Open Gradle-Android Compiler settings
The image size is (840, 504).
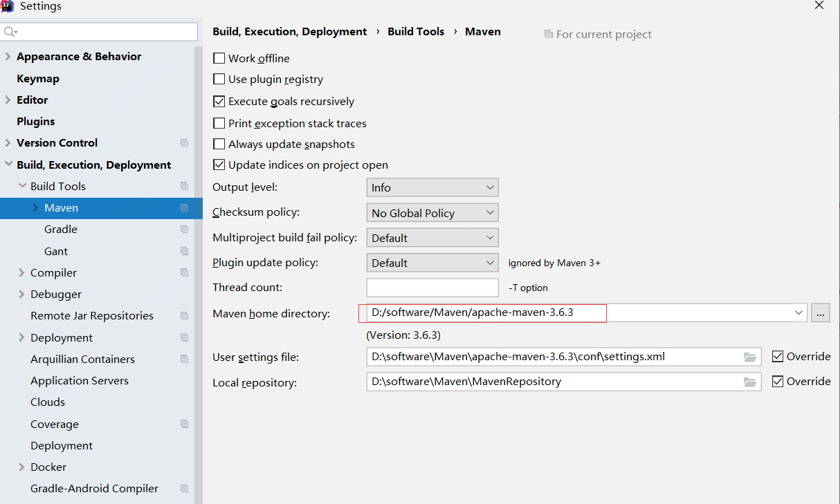point(94,488)
